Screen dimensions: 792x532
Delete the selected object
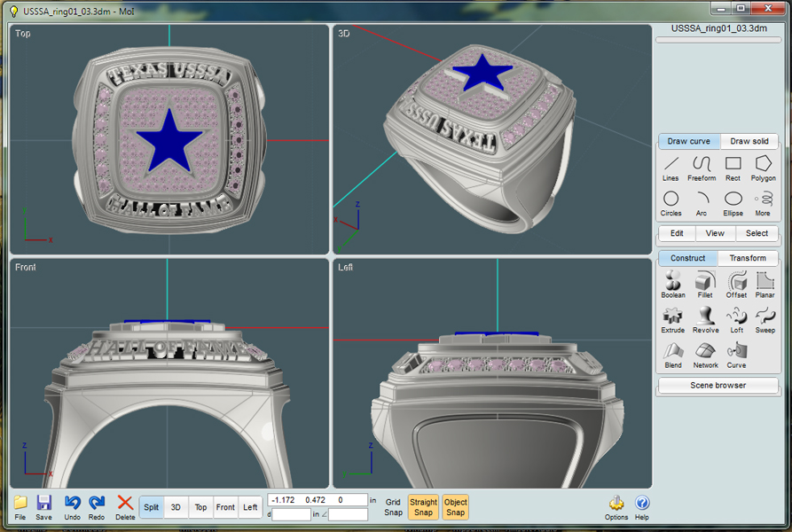coord(125,507)
